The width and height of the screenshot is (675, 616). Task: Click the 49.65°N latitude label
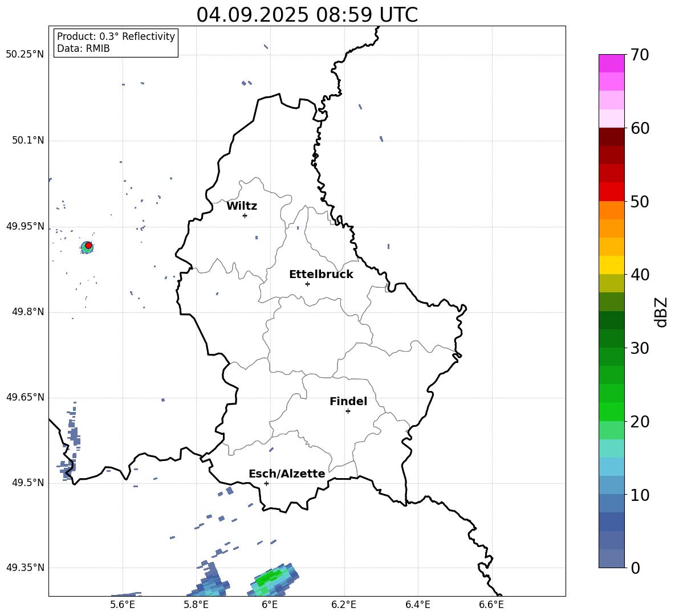pyautogui.click(x=25, y=397)
